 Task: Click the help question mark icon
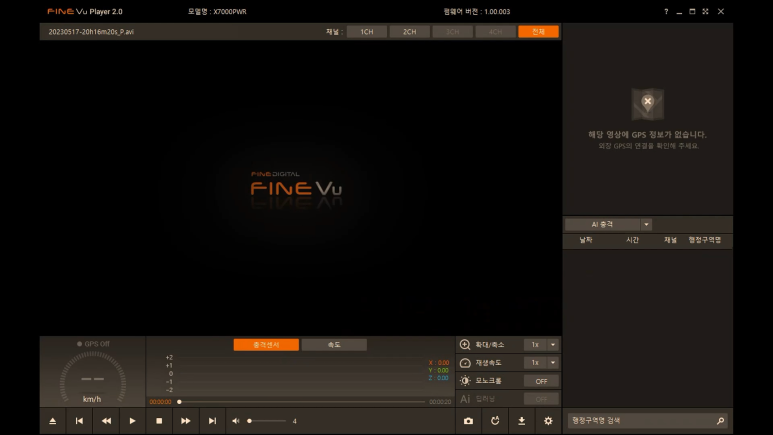point(666,11)
